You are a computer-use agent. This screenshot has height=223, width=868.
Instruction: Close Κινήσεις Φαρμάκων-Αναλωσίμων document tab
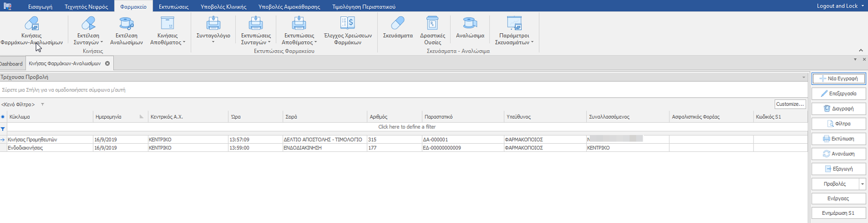(107, 63)
